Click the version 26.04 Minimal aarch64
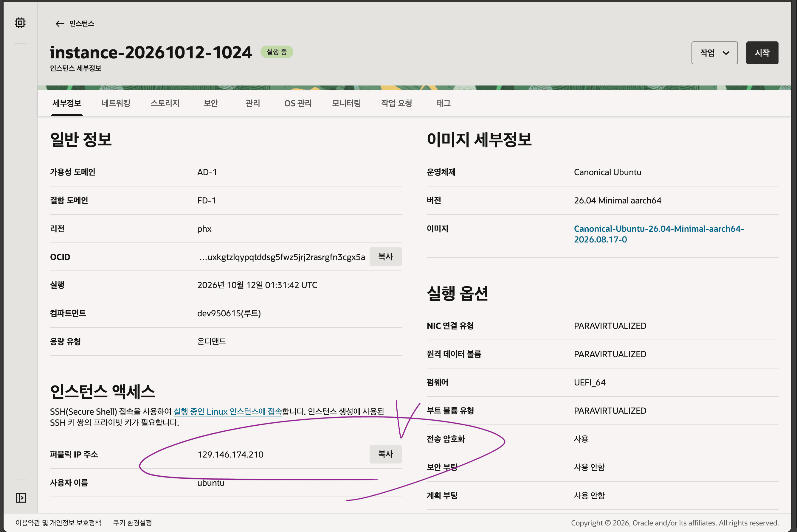Screen dimensions: 797x532 tap(618, 200)
